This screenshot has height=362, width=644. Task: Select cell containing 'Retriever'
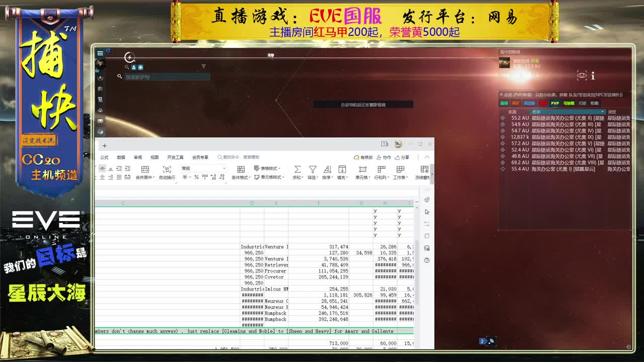click(x=276, y=265)
